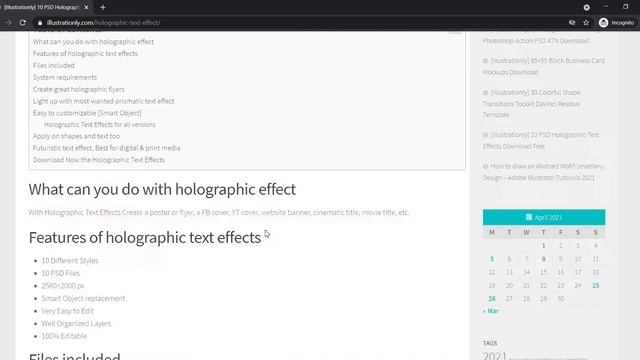Click the '10 PSD Files' bullet
The width and height of the screenshot is (640, 360).
click(61, 273)
